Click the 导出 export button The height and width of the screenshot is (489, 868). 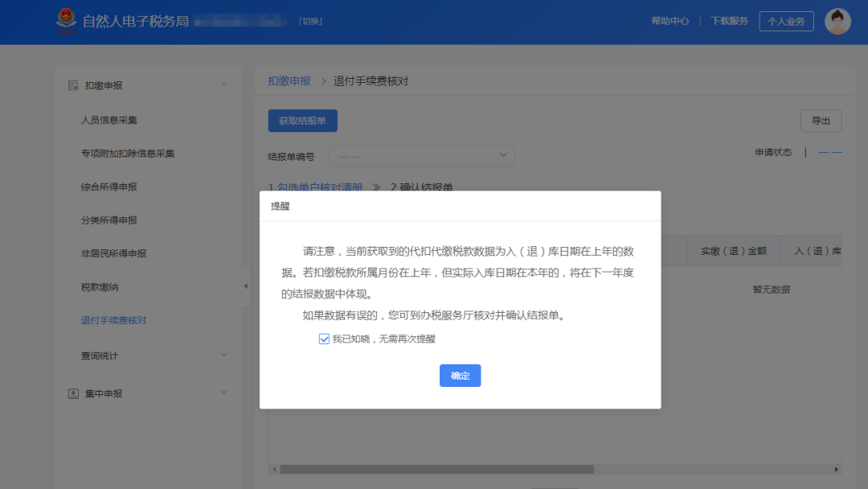(x=821, y=120)
